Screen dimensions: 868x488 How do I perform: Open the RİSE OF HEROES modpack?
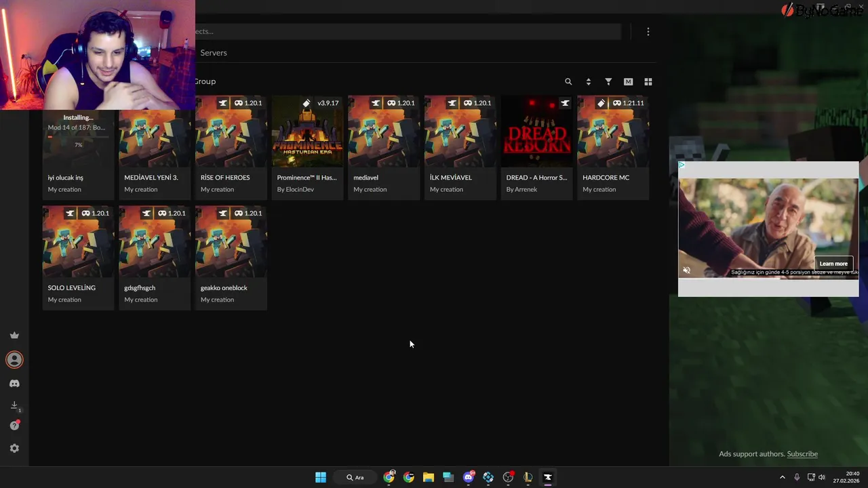(231, 148)
